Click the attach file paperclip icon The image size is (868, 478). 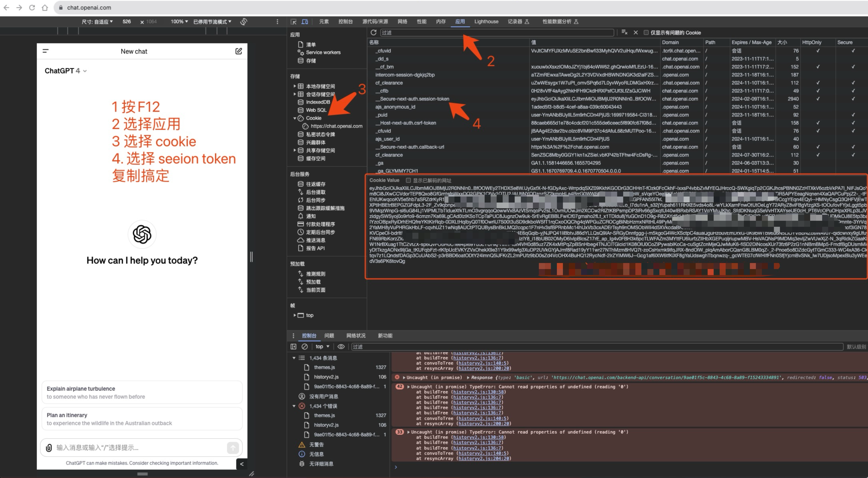point(49,448)
